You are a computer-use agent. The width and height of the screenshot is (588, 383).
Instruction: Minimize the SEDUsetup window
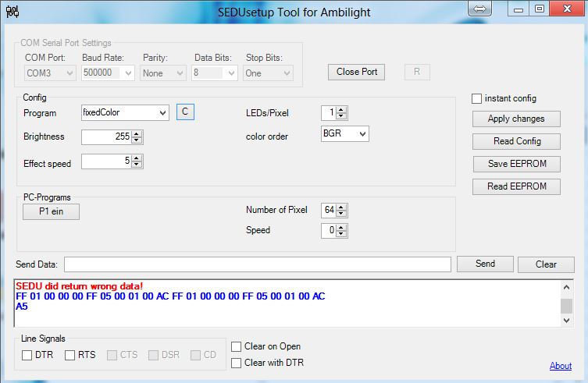pyautogui.click(x=519, y=9)
